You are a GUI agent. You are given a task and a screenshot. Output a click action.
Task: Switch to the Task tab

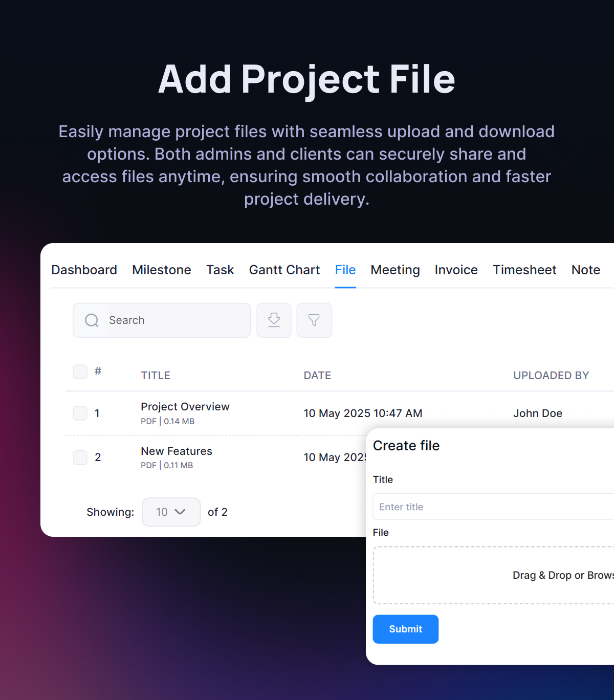pos(220,270)
